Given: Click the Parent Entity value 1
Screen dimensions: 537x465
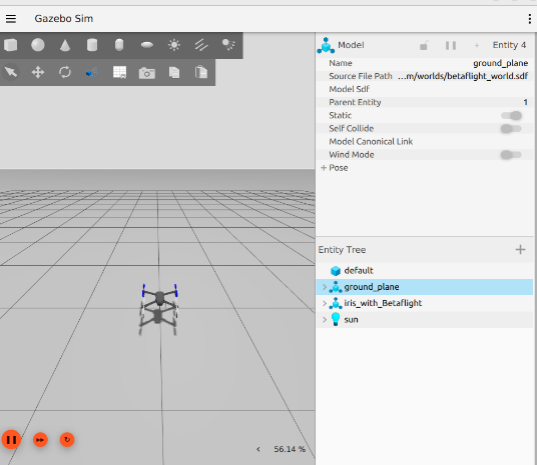Looking at the screenshot, I should pos(525,102).
